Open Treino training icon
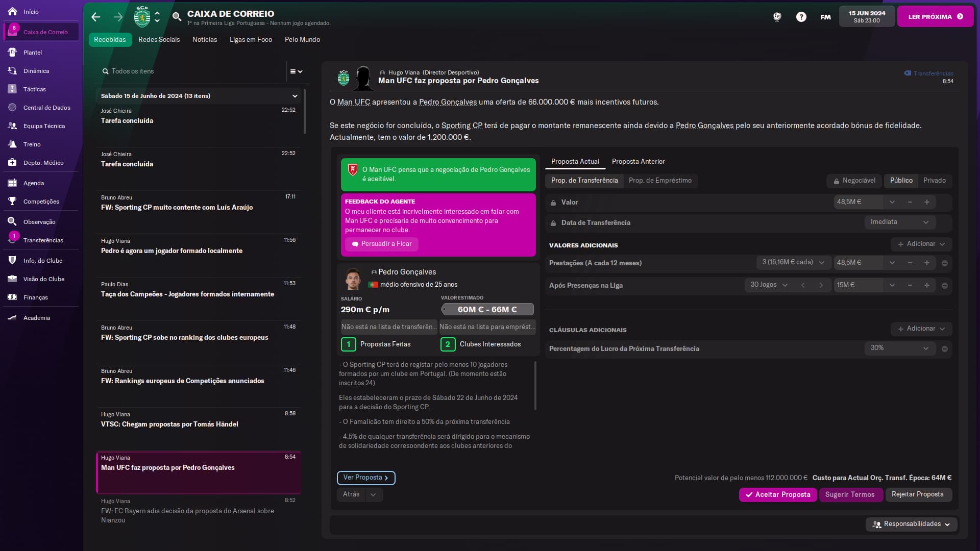 point(12,144)
